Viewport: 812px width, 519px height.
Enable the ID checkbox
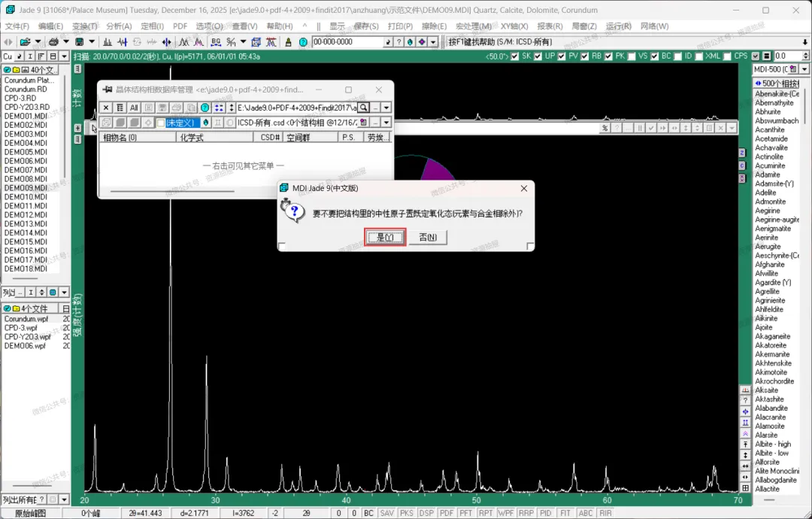tap(677, 56)
